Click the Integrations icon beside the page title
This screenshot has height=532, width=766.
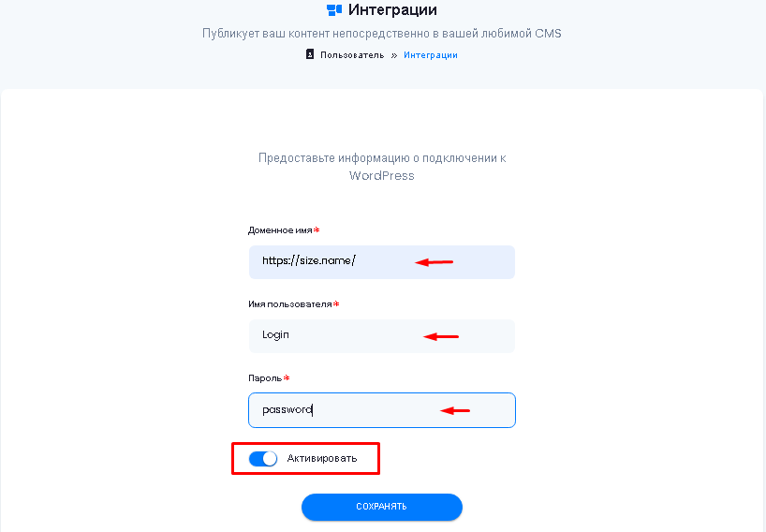coord(334,10)
